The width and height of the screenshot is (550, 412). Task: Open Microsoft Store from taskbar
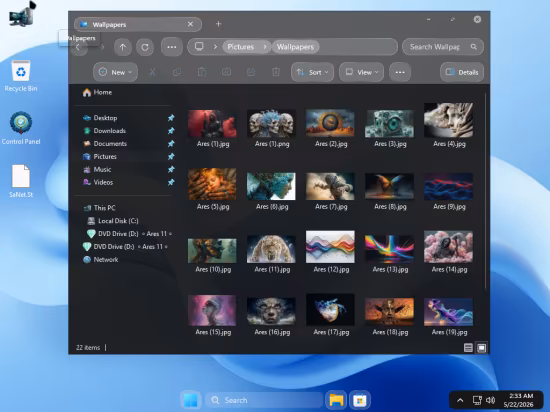click(x=360, y=400)
